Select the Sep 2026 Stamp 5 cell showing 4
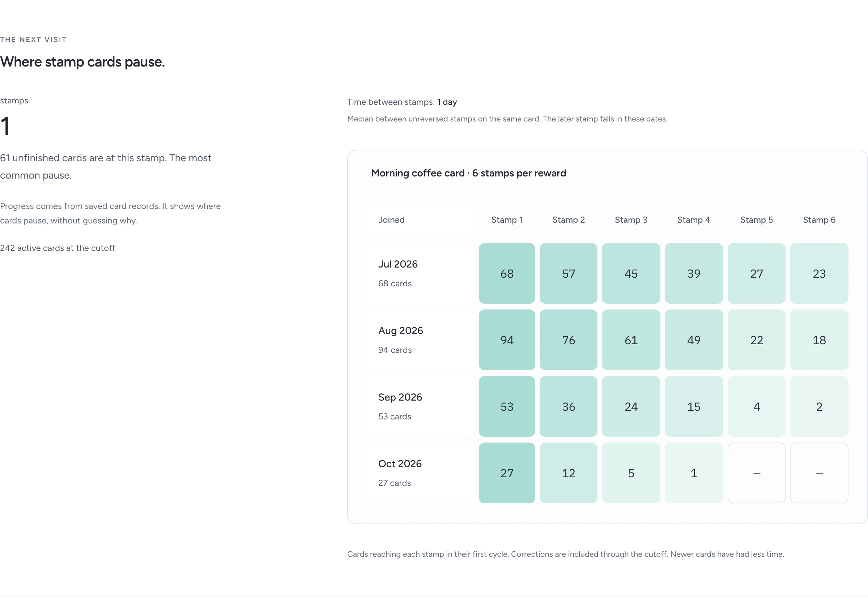The height and width of the screenshot is (598, 868). [756, 406]
